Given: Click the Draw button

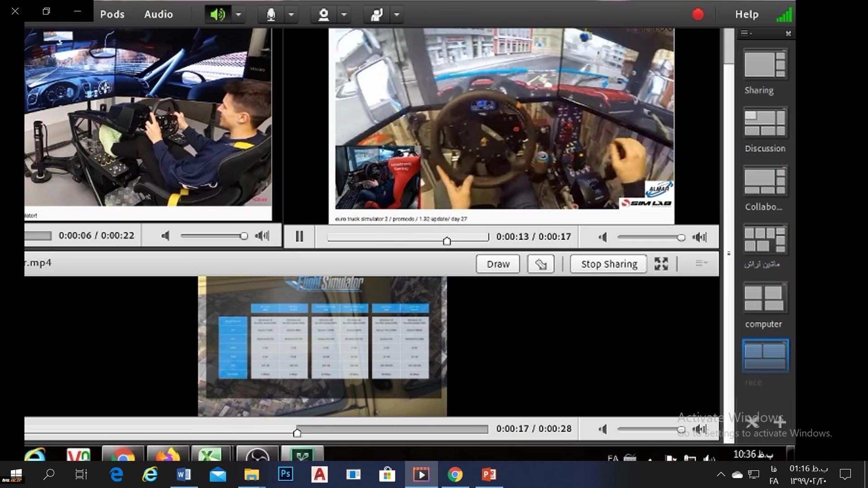Looking at the screenshot, I should [x=498, y=264].
